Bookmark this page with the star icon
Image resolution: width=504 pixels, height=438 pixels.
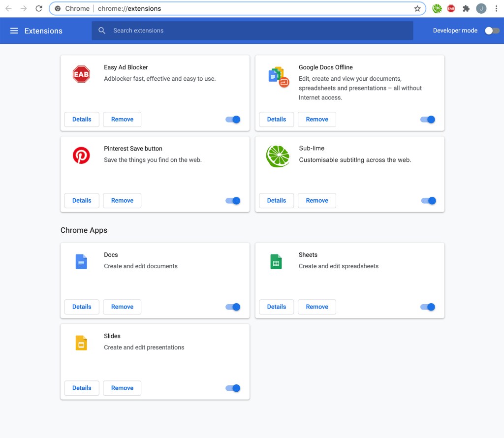click(417, 8)
